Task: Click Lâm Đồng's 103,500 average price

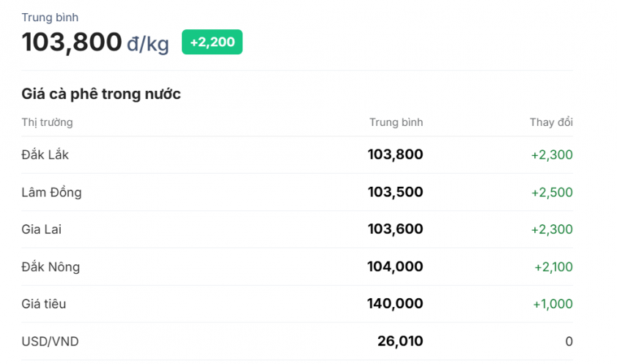Action: (396, 193)
